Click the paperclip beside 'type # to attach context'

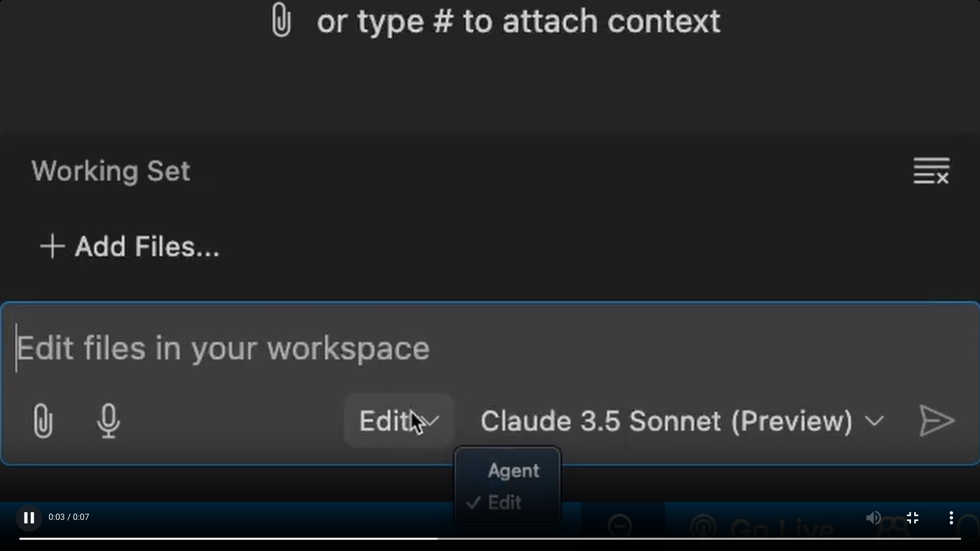click(x=281, y=20)
